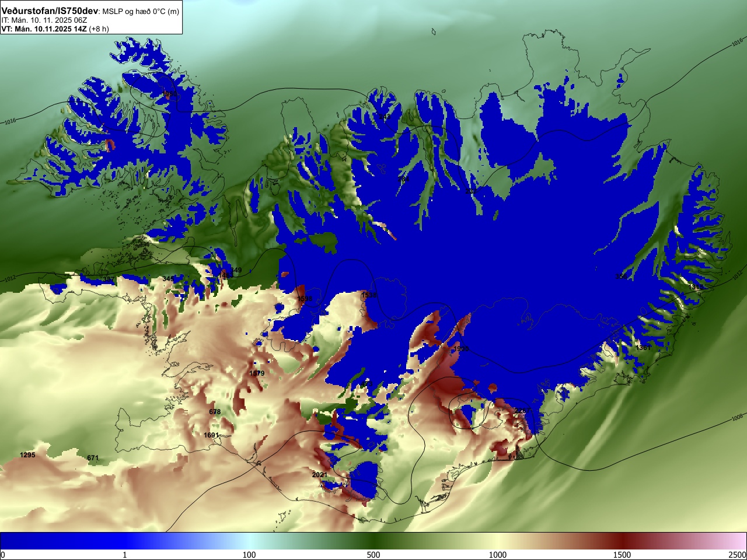The height and width of the screenshot is (560, 747).
Task: Click the map value "1598"
Action: click(305, 299)
